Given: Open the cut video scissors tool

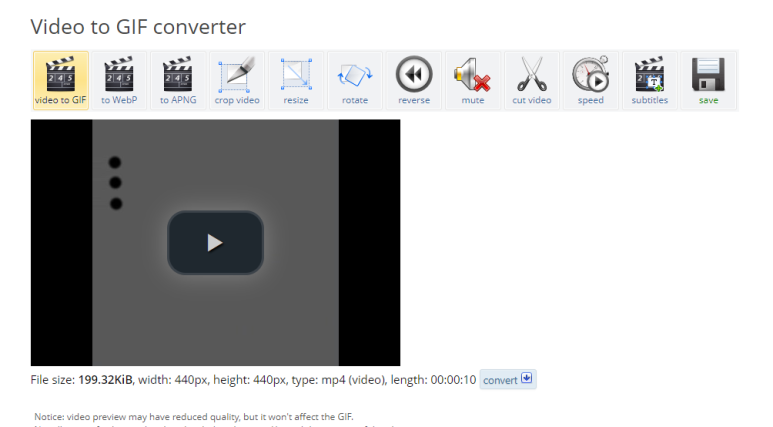Looking at the screenshot, I should click(x=531, y=80).
